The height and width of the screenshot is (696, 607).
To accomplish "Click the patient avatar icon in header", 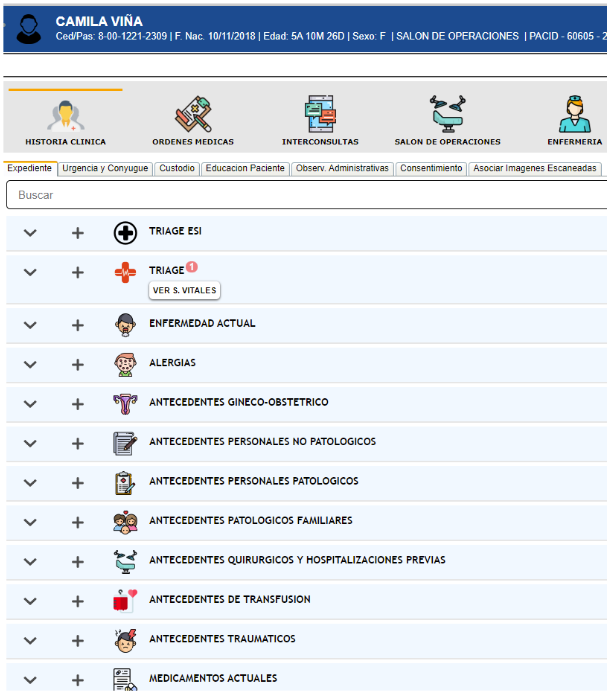I will (x=29, y=27).
